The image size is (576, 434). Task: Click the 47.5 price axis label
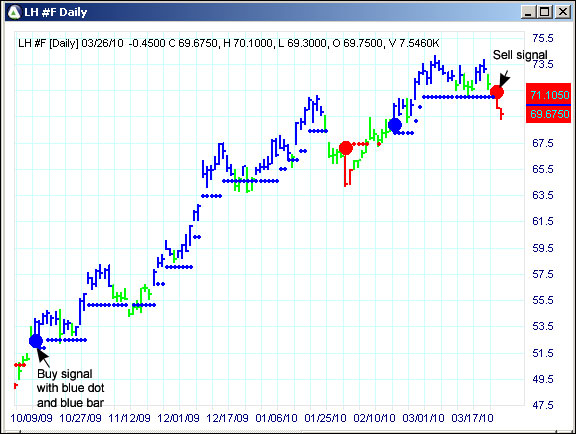[x=543, y=405]
